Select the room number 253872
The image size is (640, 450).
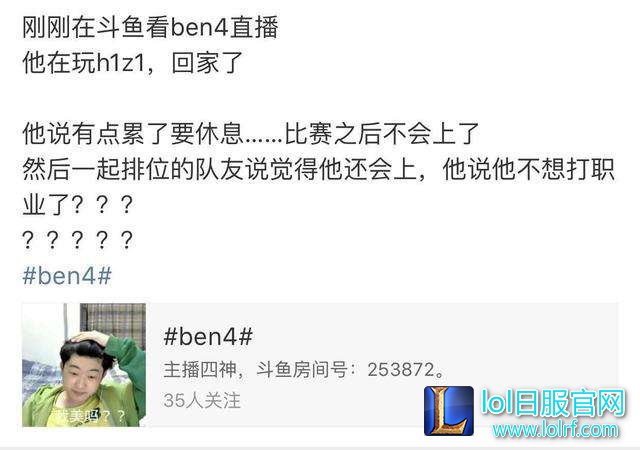[x=401, y=370]
